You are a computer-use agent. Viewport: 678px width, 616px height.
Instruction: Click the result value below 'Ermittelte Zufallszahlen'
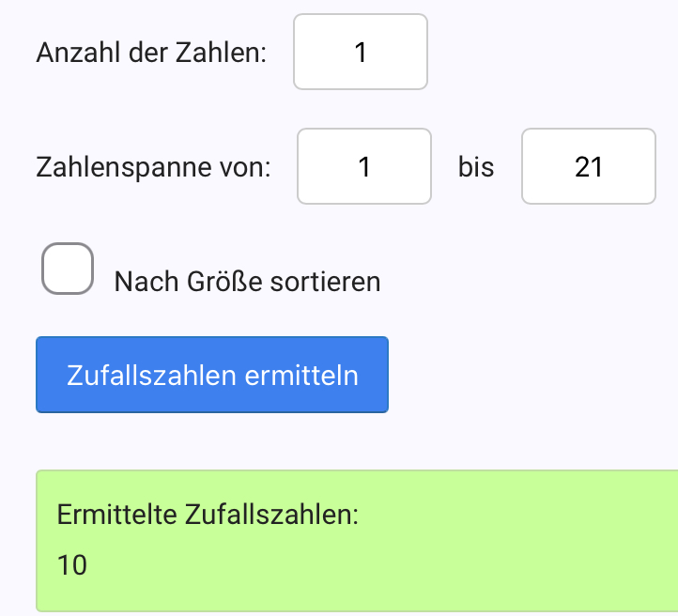click(x=72, y=564)
